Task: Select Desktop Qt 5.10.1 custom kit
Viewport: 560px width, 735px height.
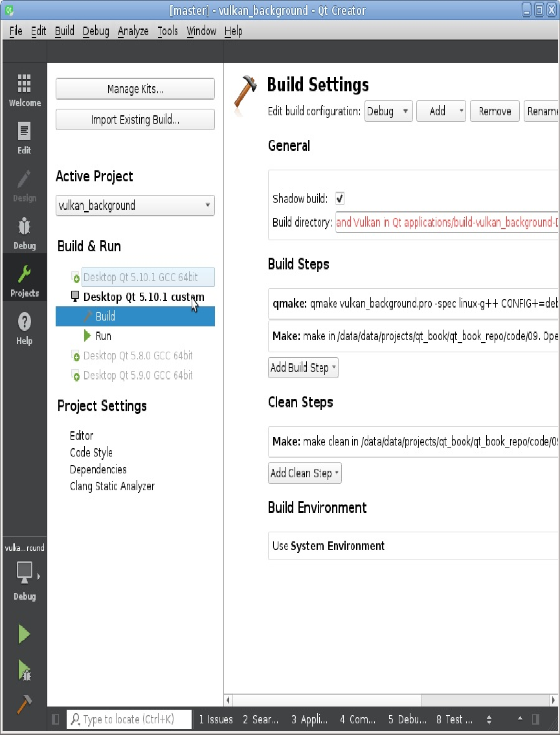Action: tap(143, 297)
